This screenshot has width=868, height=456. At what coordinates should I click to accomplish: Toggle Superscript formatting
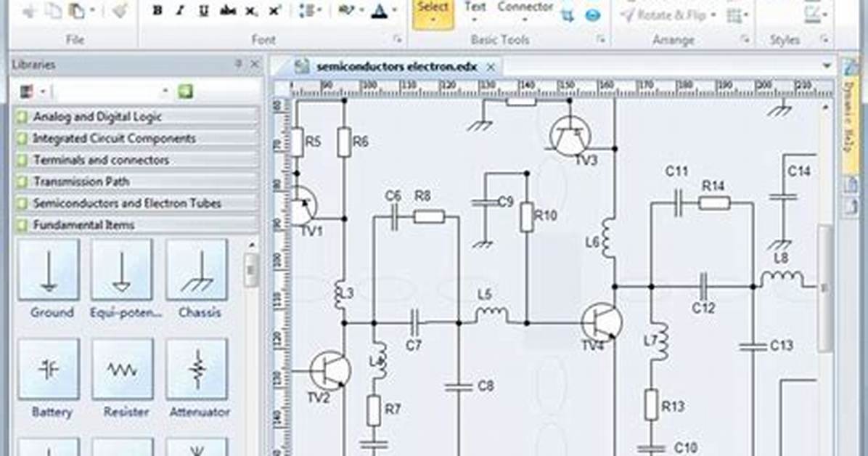click(x=275, y=11)
